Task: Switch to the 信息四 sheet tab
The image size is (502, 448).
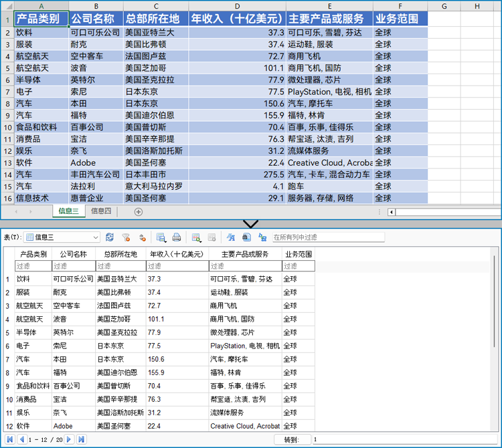Action: coord(101,211)
